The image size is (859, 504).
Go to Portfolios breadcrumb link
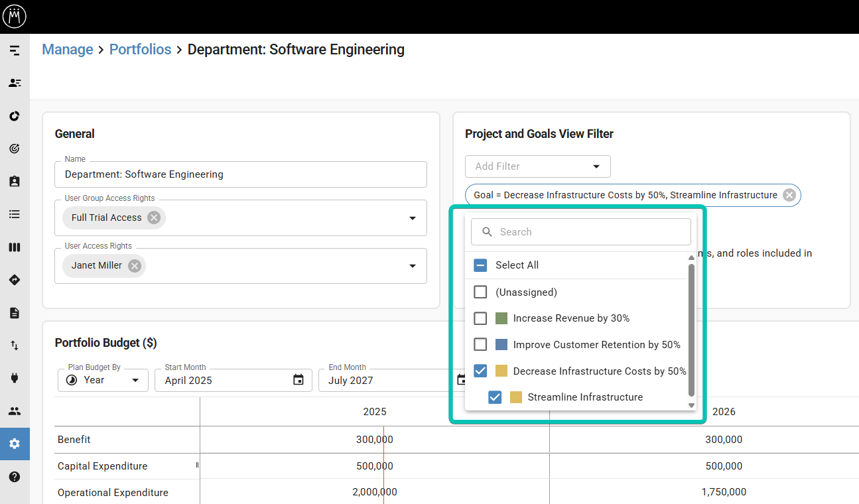[x=141, y=50]
